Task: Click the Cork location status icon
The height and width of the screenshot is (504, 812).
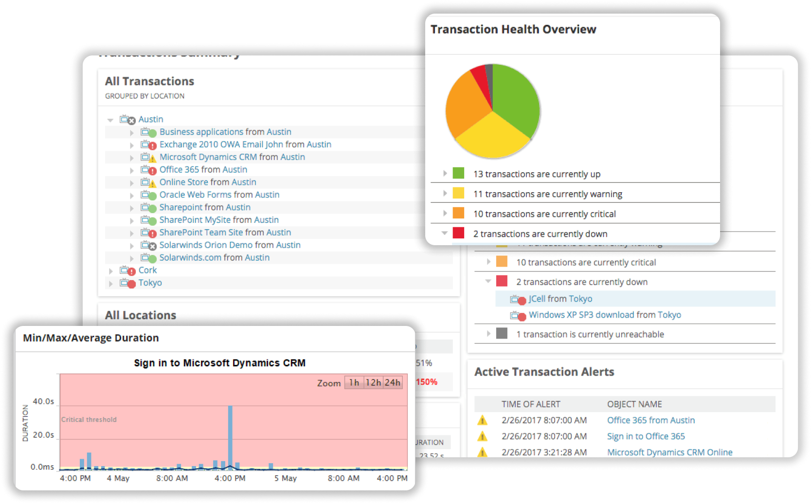Action: click(x=127, y=270)
